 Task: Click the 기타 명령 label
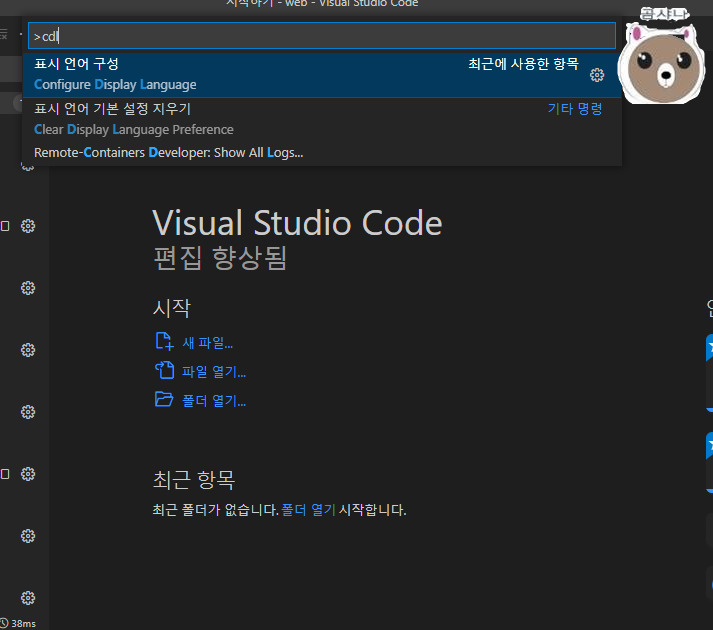pos(575,109)
